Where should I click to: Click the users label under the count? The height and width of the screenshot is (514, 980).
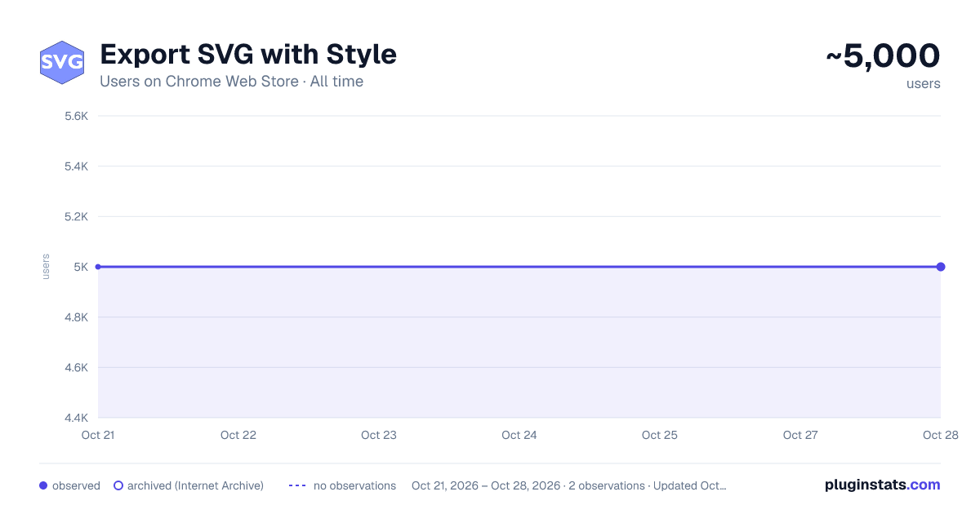click(924, 83)
